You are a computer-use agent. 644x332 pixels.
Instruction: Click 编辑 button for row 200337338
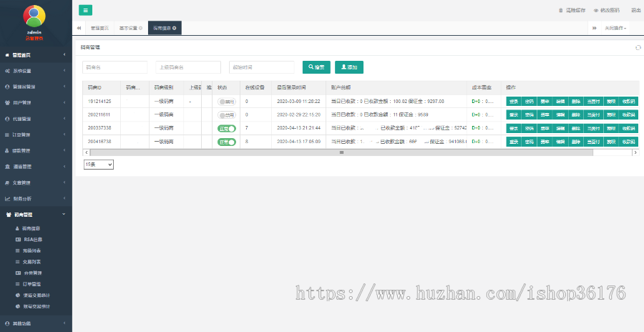tap(560, 129)
